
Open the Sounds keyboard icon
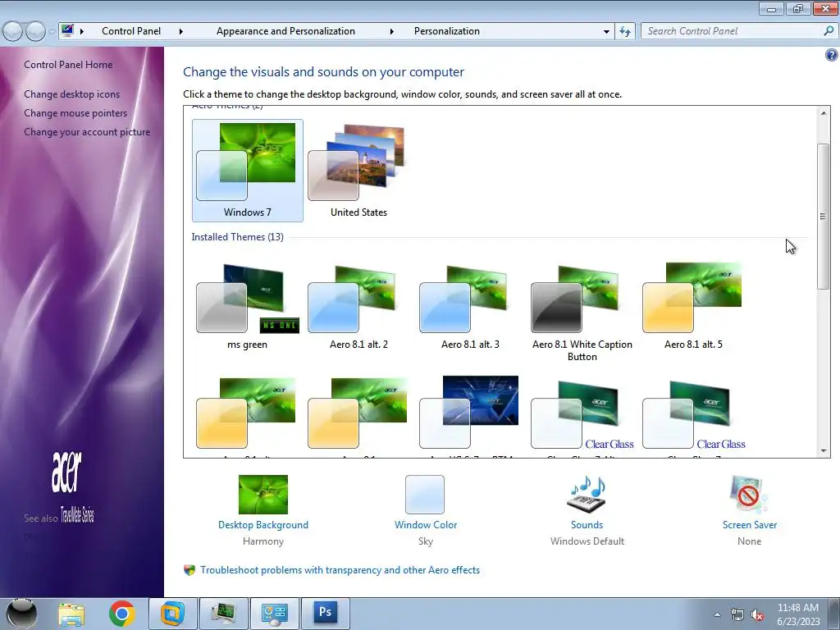point(587,494)
